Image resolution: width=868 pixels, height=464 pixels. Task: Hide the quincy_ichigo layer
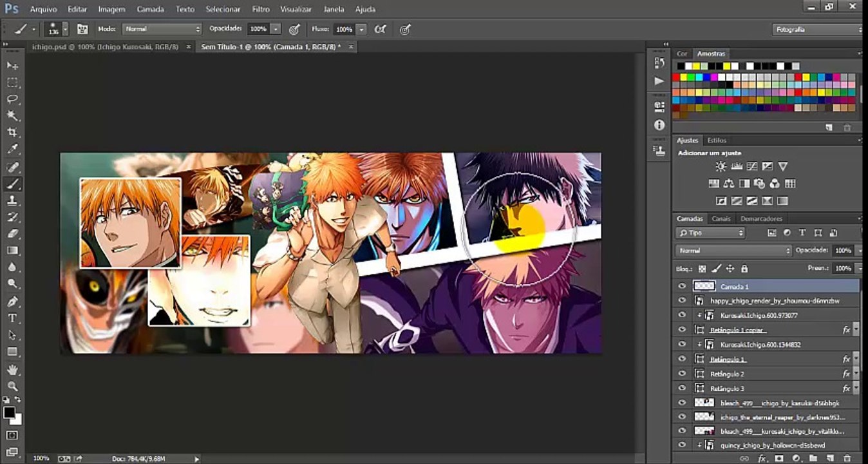682,445
